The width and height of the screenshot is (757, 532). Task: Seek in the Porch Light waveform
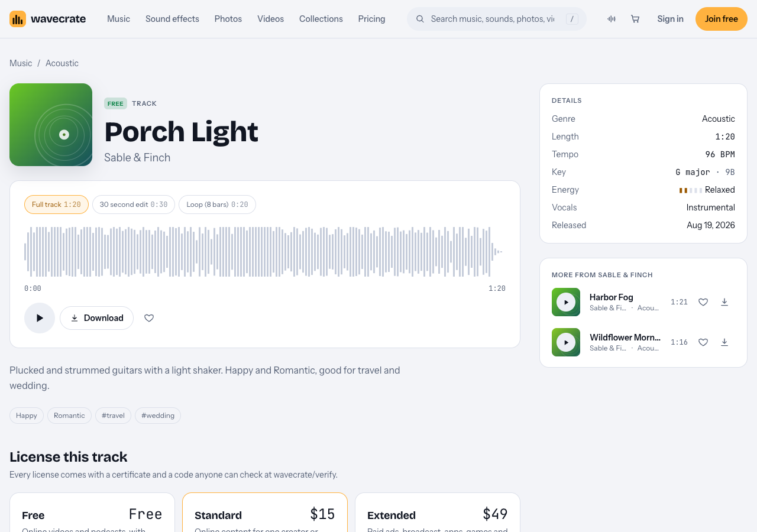(x=264, y=252)
